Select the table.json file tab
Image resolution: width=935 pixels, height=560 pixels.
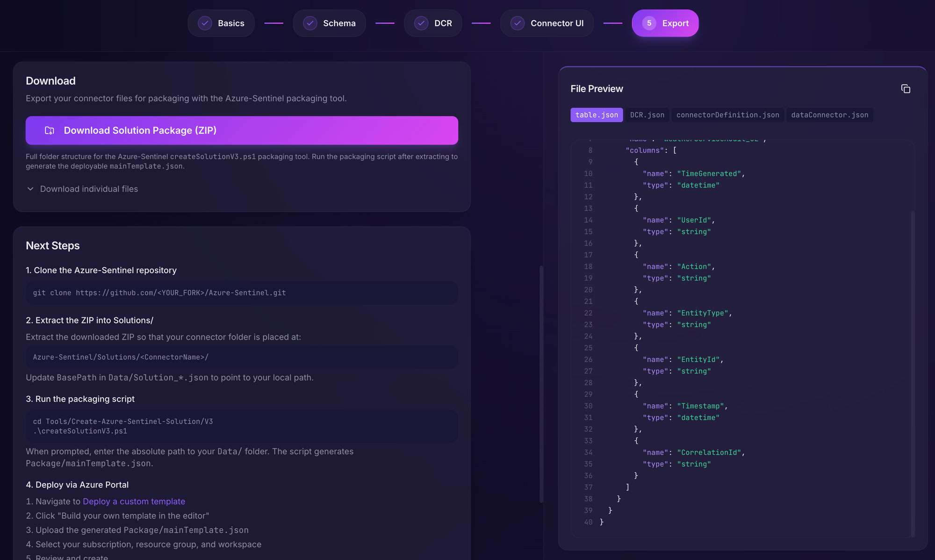pos(597,115)
